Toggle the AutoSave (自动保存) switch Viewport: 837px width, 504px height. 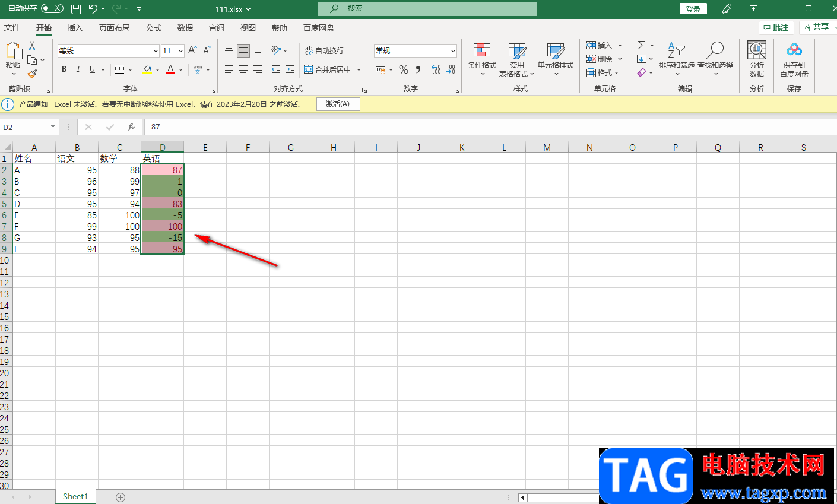coord(52,8)
